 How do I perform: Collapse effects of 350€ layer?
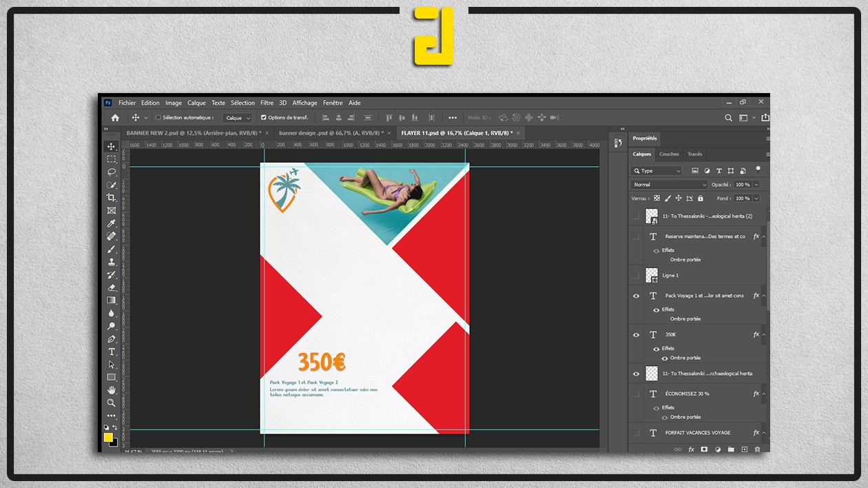click(x=763, y=335)
